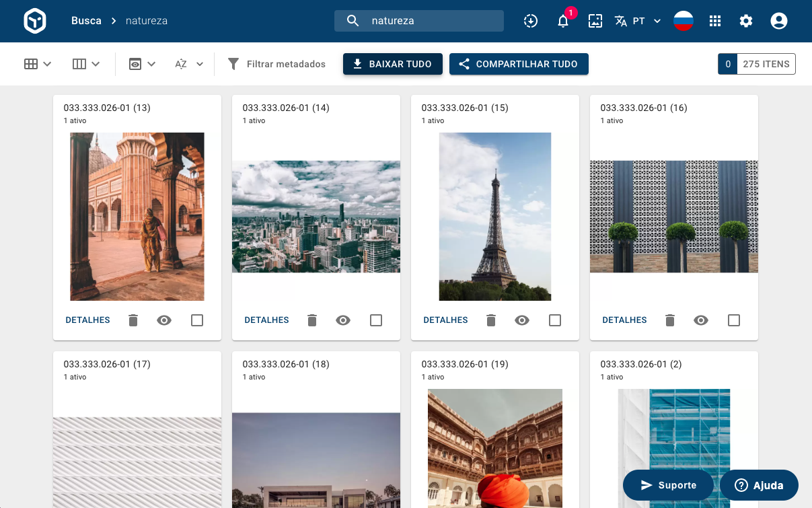Click the natureza breadcrumb
Viewport: 812px width, 508px height.
147,21
